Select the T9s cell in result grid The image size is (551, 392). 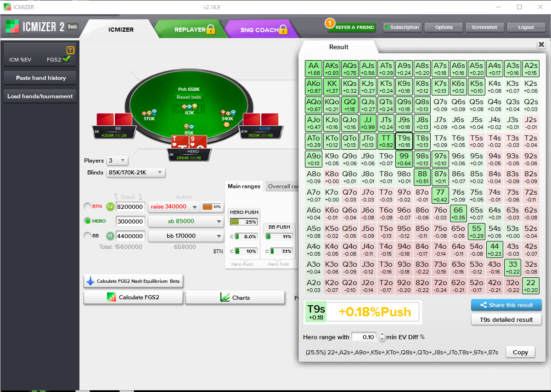coord(404,141)
